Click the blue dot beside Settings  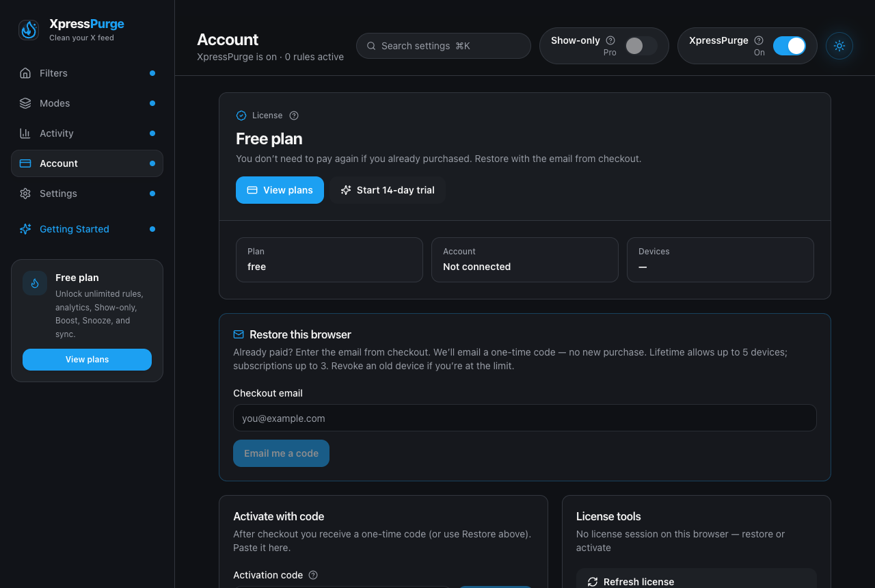(152, 193)
